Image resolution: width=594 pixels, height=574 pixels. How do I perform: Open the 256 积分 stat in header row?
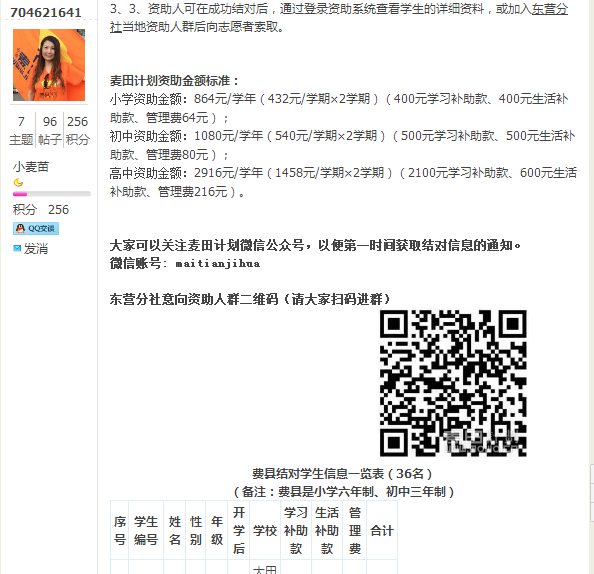tap(77, 131)
